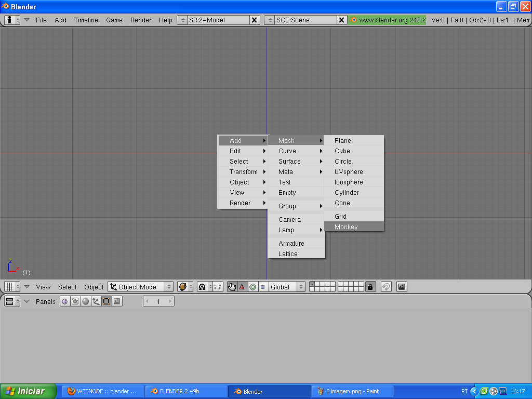Toggle the layer lock icon
Screen dimensions: 532x399
tap(370, 287)
